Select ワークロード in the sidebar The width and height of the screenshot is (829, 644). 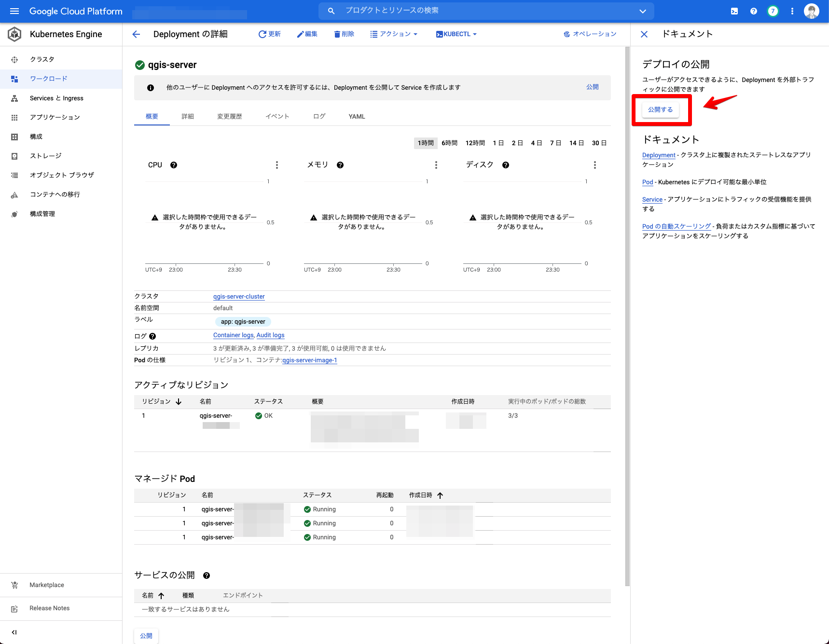pos(61,79)
